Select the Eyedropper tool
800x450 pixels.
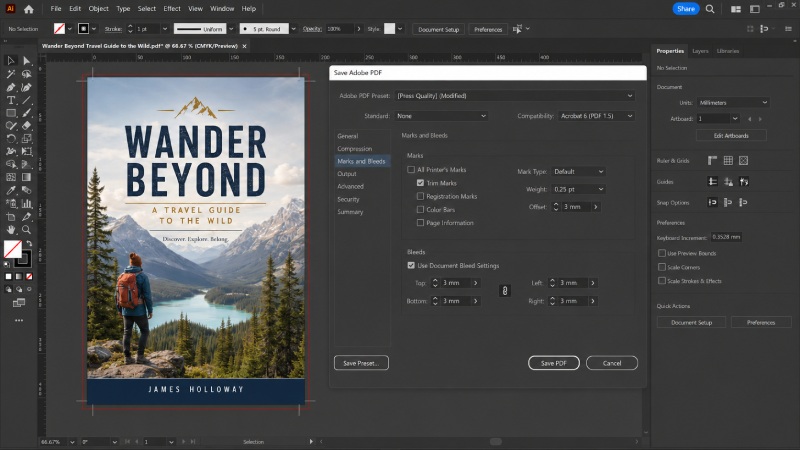11,190
